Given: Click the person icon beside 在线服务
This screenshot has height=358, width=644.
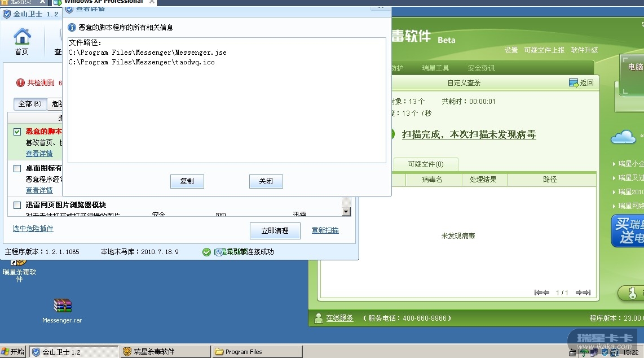Looking at the screenshot, I should click(318, 318).
